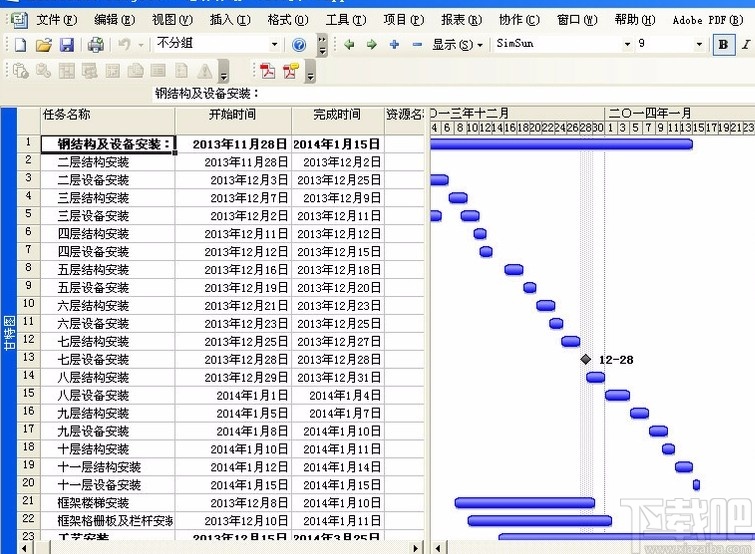This screenshot has width=755, height=554.
Task: Toggle bold formatting
Action: tap(723, 45)
